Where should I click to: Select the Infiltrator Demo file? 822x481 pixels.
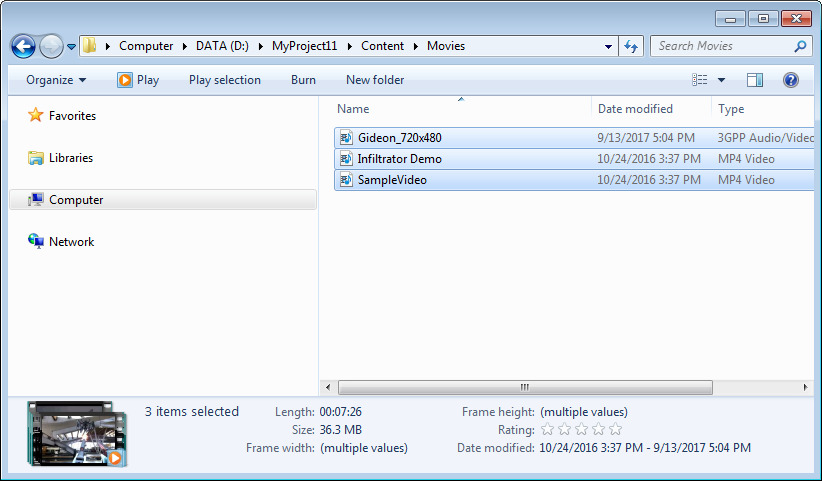pos(399,159)
